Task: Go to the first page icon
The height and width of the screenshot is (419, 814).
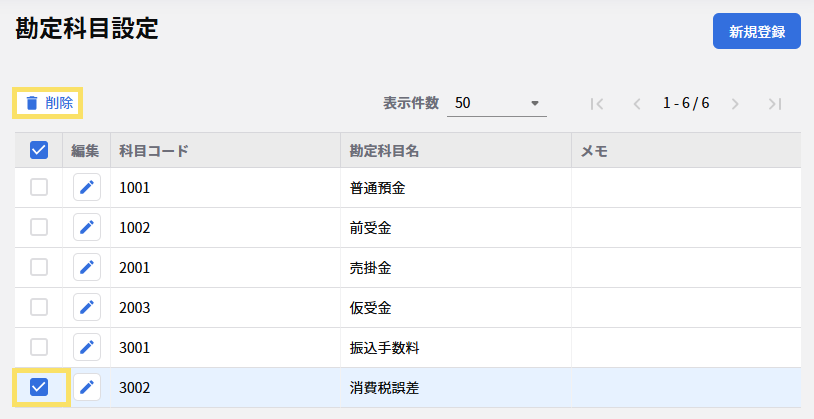Action: click(597, 103)
